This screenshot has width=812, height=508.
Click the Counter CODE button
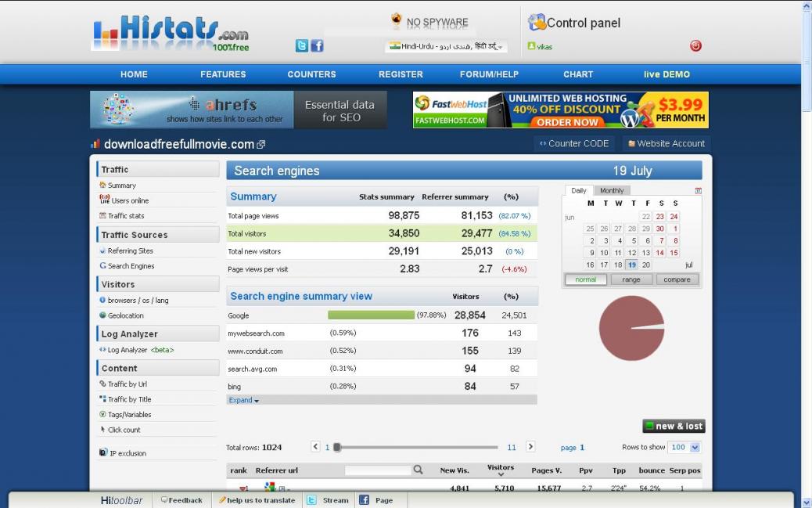pos(574,143)
